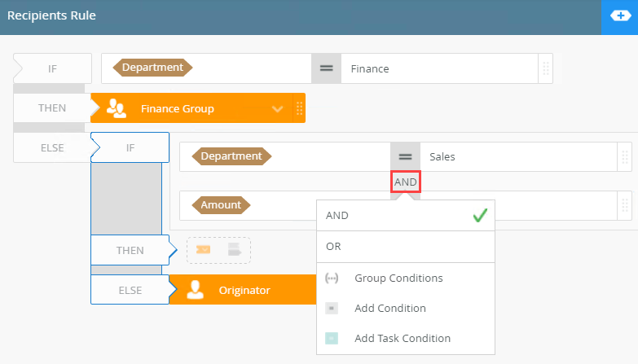Click the Add Task Condition icon

click(332, 339)
